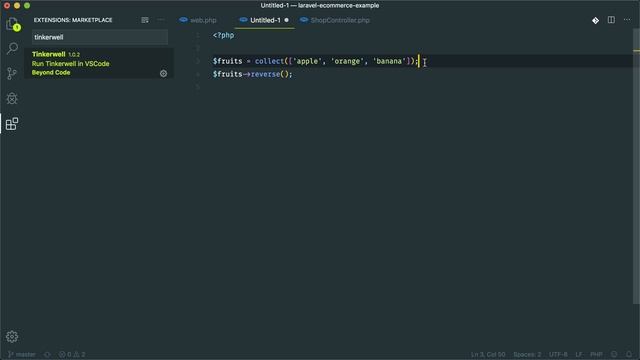Click the tinkerwell search input field

click(100, 37)
